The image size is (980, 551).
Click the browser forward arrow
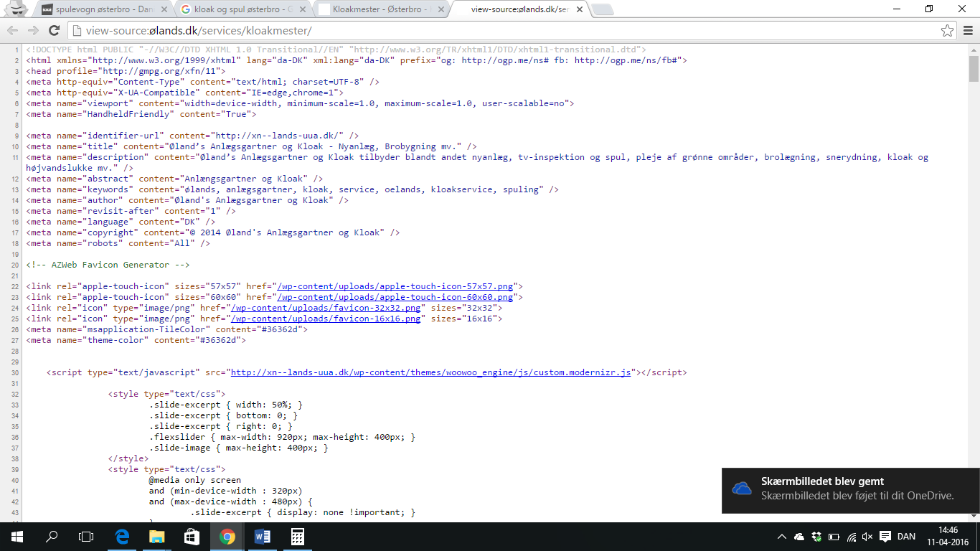coord(33,30)
